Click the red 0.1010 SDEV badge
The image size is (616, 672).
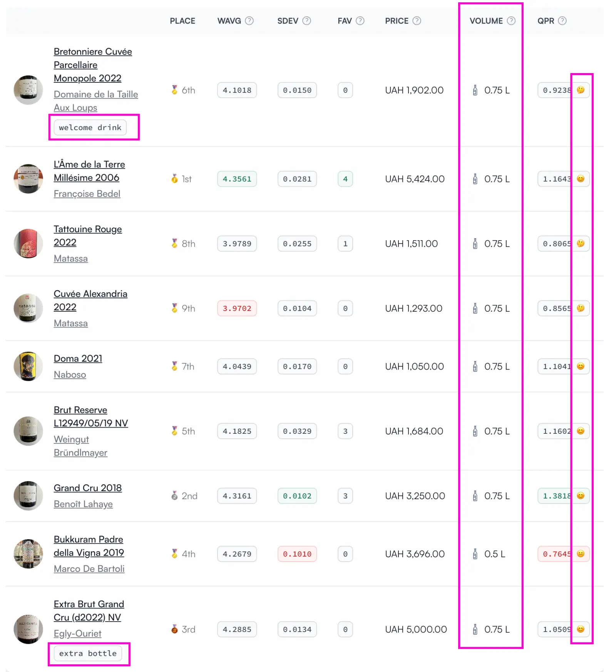click(297, 554)
